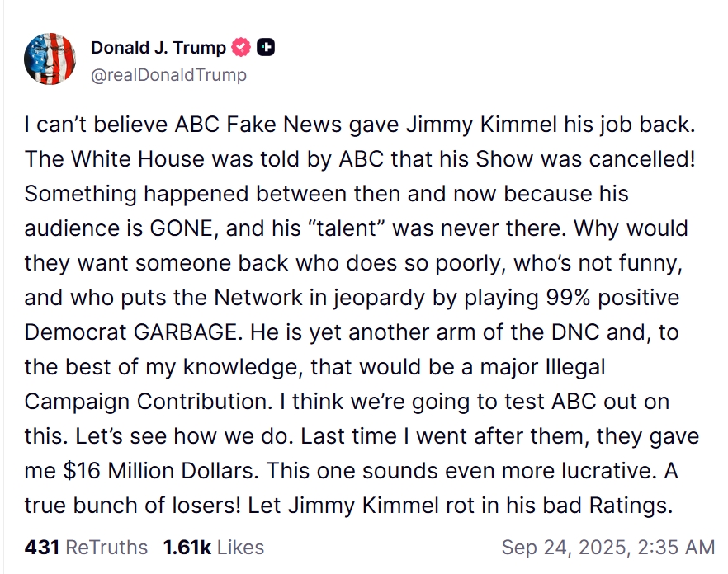This screenshot has height=574, width=728.
Task: Click the first line mentioning Jimmy Kimmel
Action: 360,125
